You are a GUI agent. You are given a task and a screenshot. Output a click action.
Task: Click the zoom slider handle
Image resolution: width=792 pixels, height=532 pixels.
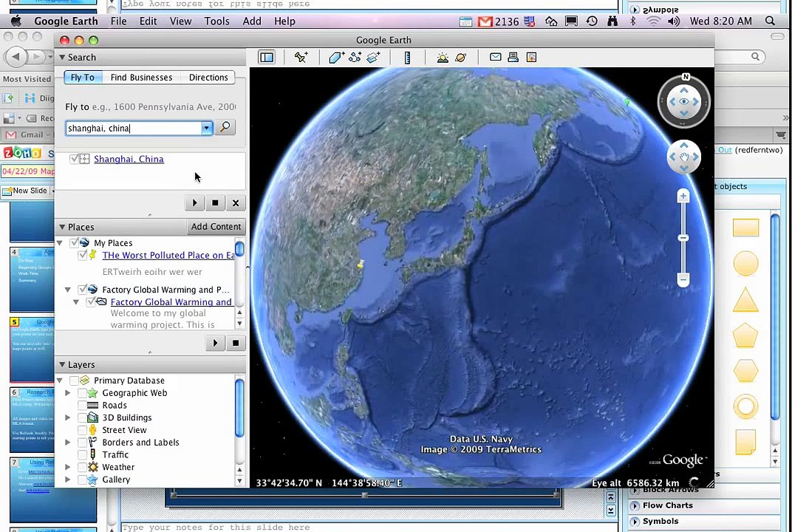pos(683,238)
